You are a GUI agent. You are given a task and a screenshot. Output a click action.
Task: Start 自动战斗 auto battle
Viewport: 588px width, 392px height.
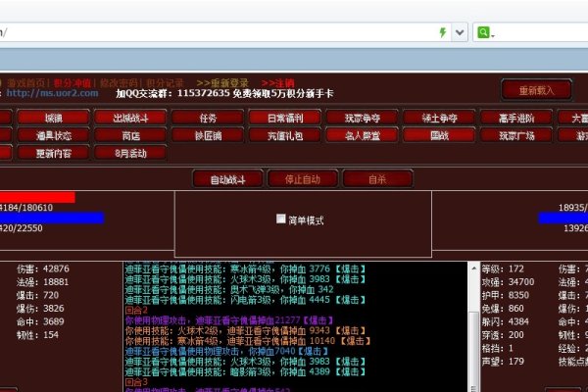(227, 179)
